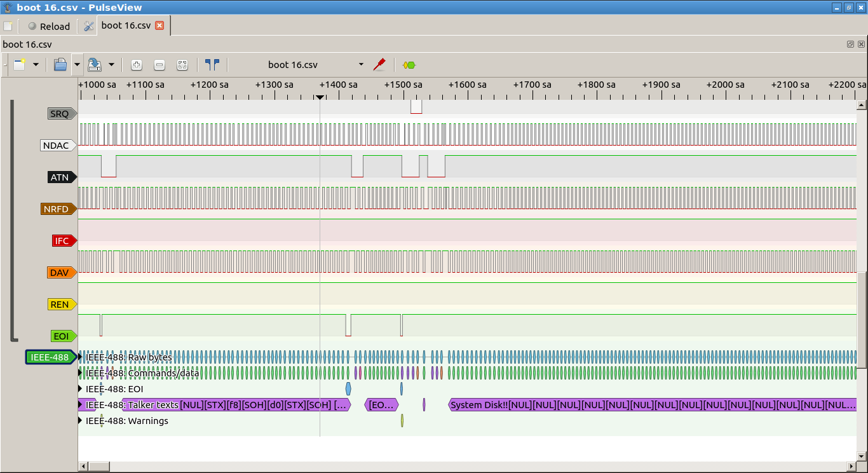The width and height of the screenshot is (868, 473).
Task: Open channel configuration with red probe icon
Action: [379, 65]
